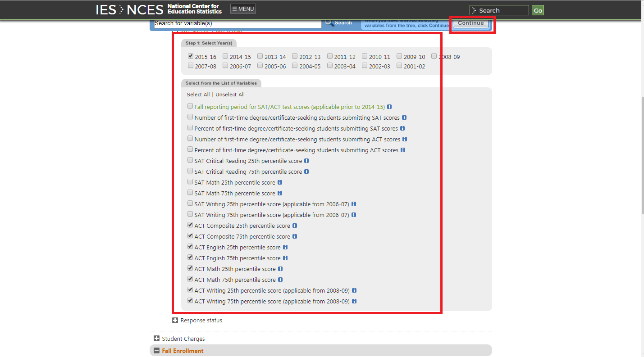
Task: Click the search magnifier icon for variables
Action: point(329,23)
